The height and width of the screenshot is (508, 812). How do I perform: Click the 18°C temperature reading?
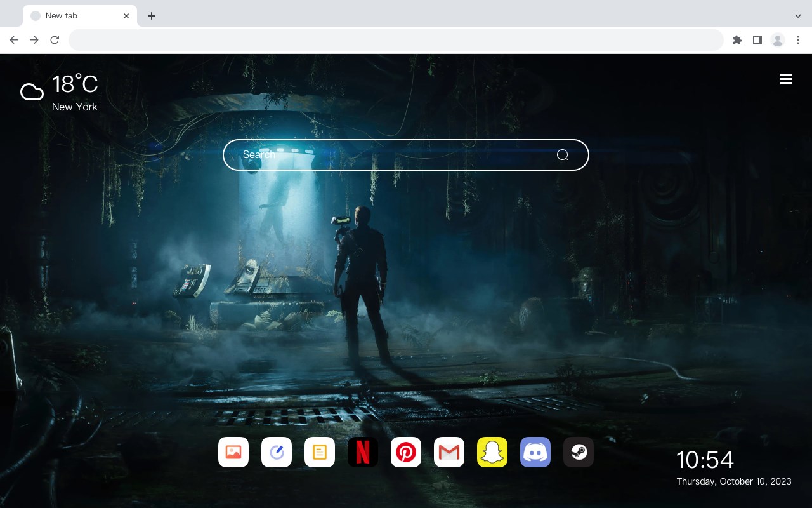(x=75, y=84)
